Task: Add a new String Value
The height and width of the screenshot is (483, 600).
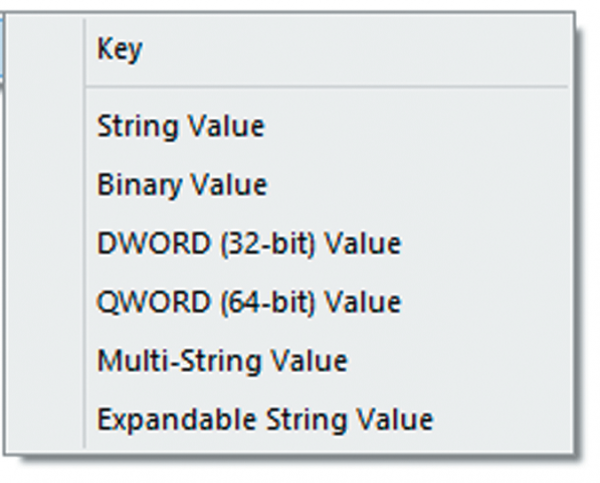Action: point(180,127)
